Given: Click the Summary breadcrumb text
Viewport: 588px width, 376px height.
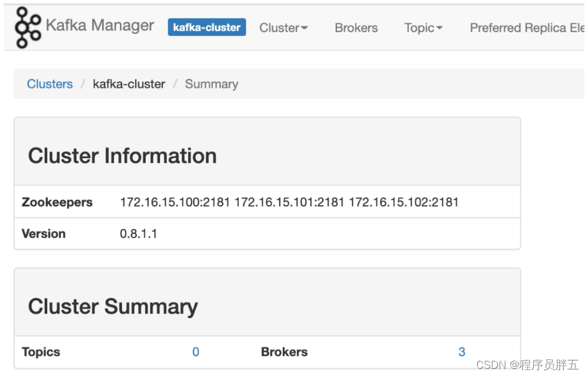Looking at the screenshot, I should 212,84.
